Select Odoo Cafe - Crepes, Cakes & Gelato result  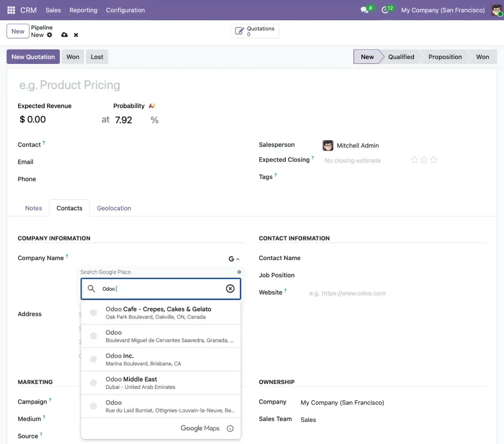pos(161,313)
